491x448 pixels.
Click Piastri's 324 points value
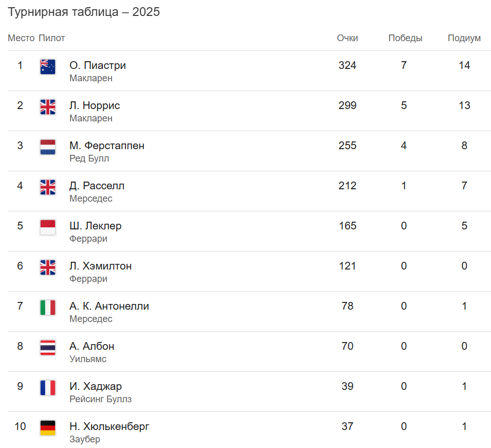[x=348, y=65]
